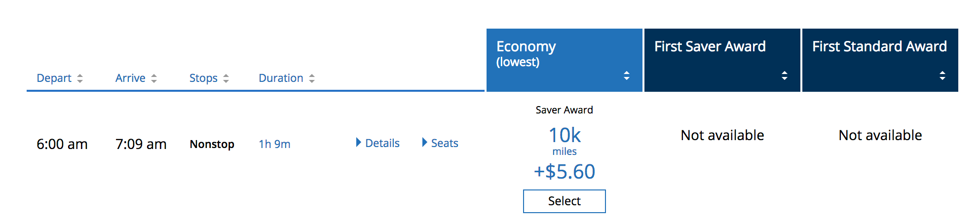
Task: Sort flights by the Duration label
Action: pyautogui.click(x=281, y=78)
